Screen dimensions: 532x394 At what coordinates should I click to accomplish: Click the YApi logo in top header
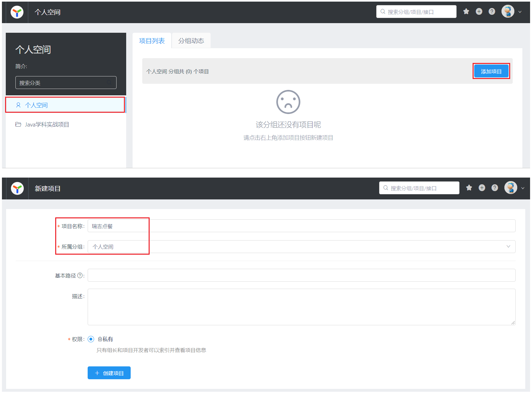17,12
